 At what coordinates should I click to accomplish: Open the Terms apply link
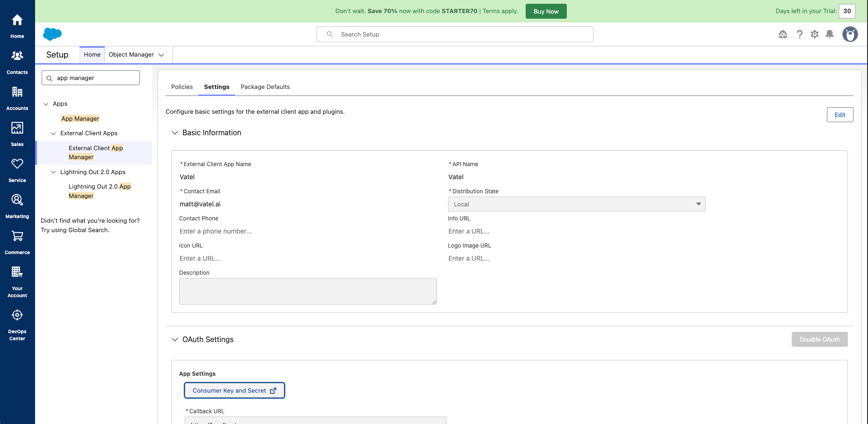tap(500, 11)
